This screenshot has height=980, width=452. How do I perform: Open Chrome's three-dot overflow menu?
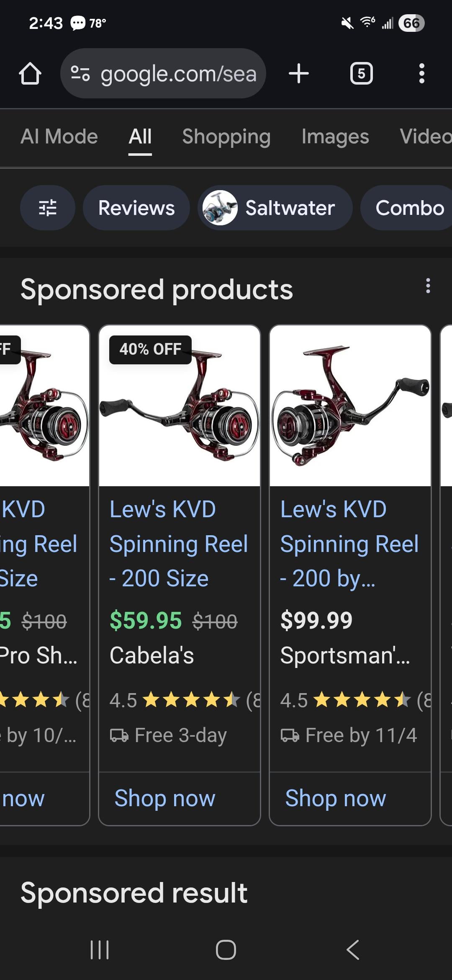(x=422, y=74)
